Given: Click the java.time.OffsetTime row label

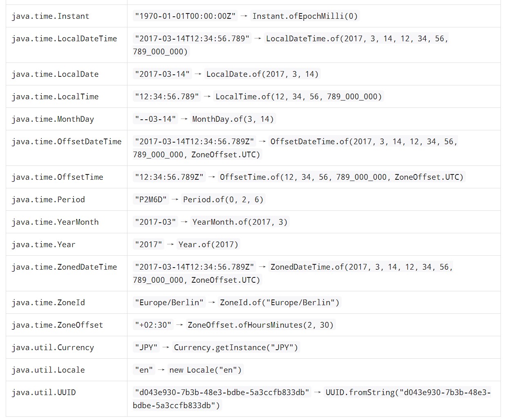Looking at the screenshot, I should click(57, 177).
